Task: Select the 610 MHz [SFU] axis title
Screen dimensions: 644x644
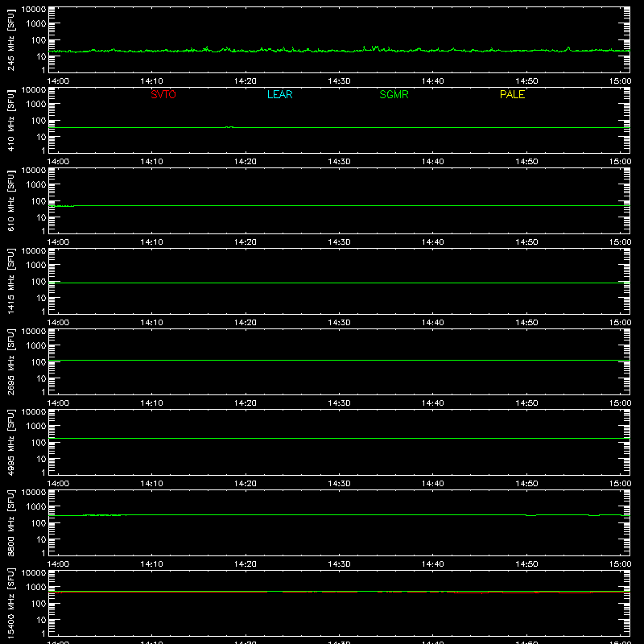Action: coord(10,200)
